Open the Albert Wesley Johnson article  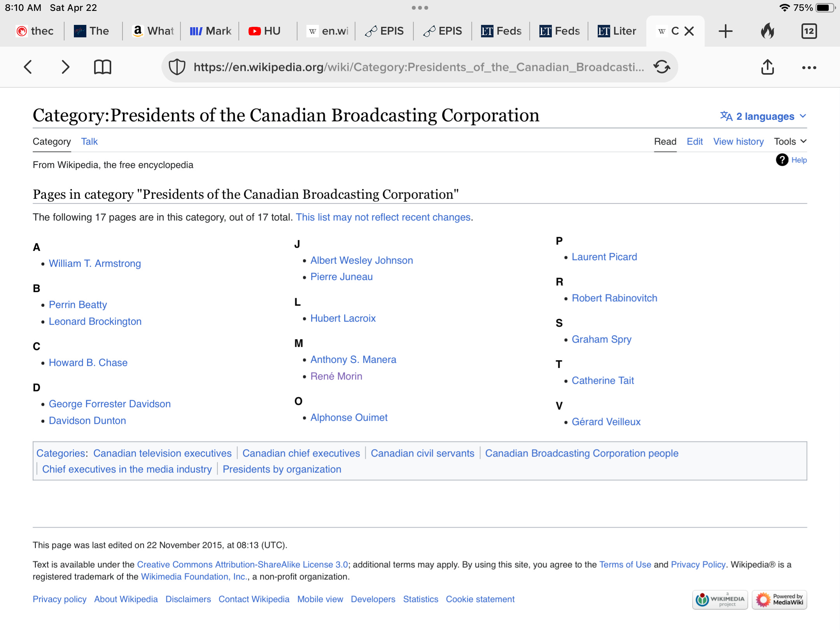point(362,261)
